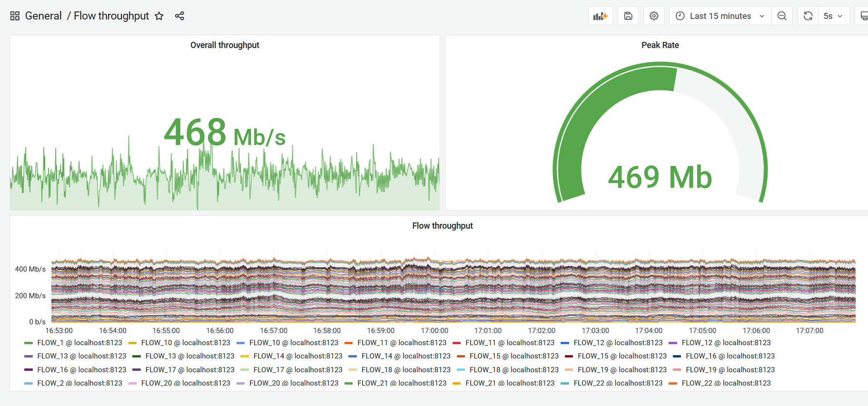This screenshot has width=868, height=406.
Task: Select the green FLOW_21 legend label
Action: click(x=402, y=383)
